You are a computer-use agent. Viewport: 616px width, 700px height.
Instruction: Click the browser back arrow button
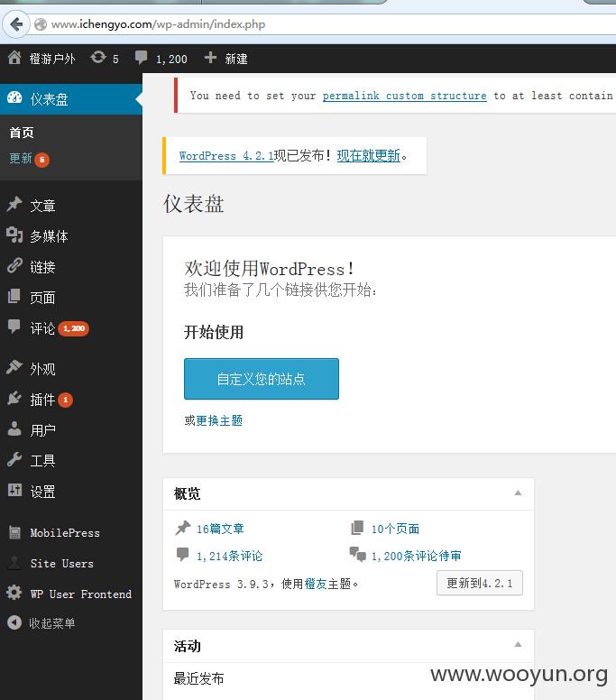16,24
